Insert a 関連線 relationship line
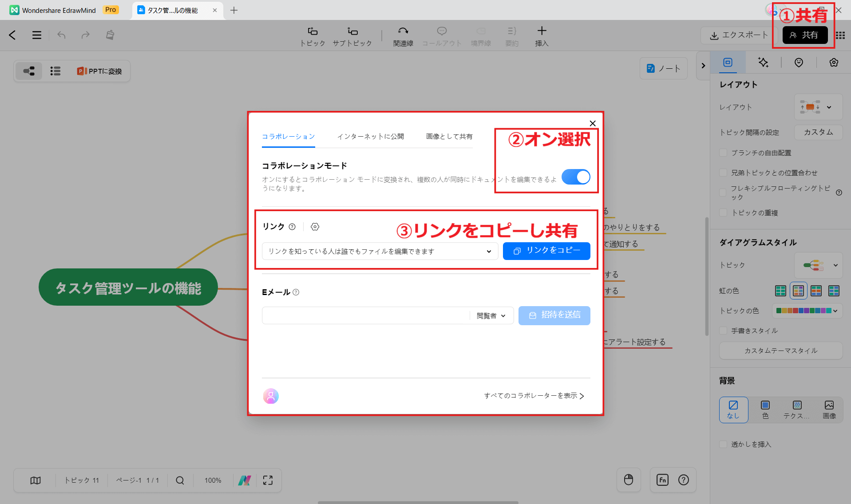Image resolution: width=851 pixels, height=504 pixels. 403,35
